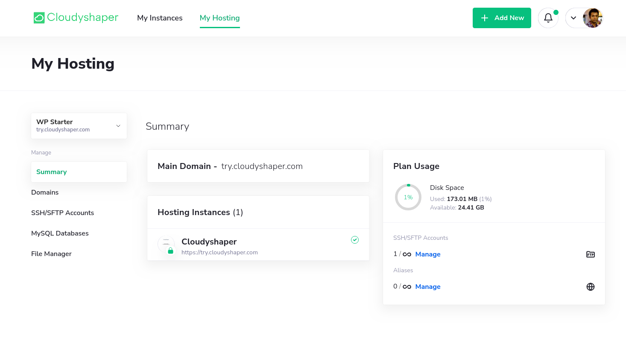
Task: Open File Manager from sidebar
Action: [x=51, y=254]
